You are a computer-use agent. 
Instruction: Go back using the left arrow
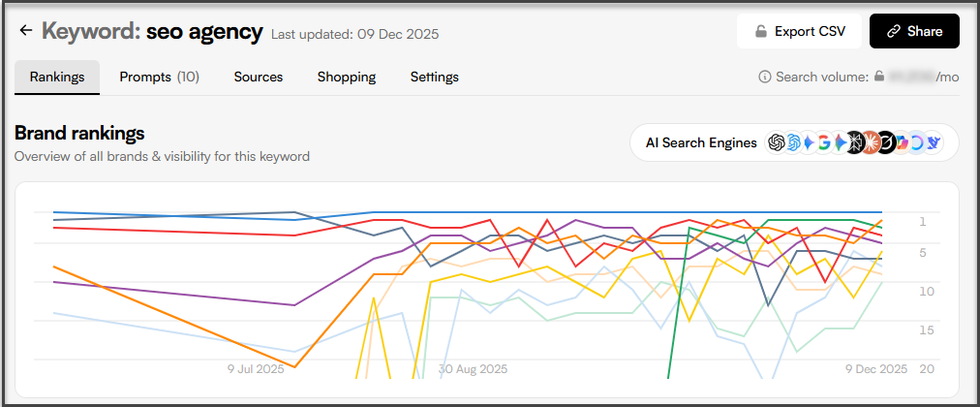26,31
